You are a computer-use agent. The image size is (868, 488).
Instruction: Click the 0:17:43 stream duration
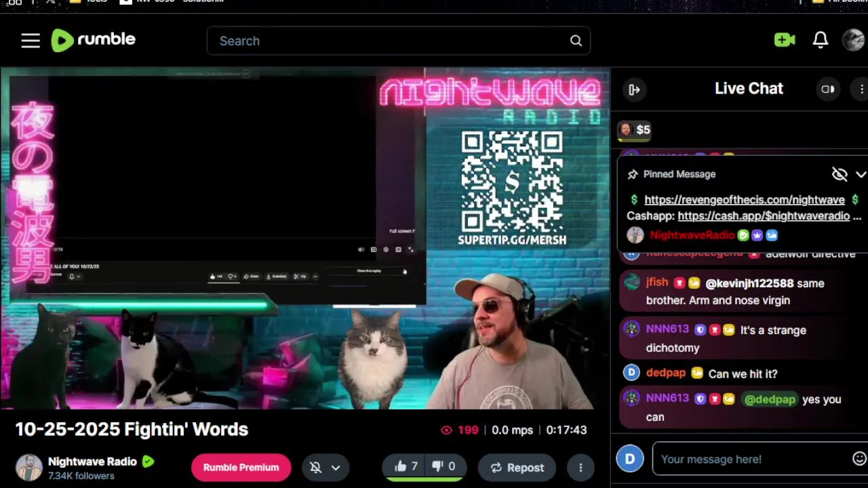click(566, 430)
